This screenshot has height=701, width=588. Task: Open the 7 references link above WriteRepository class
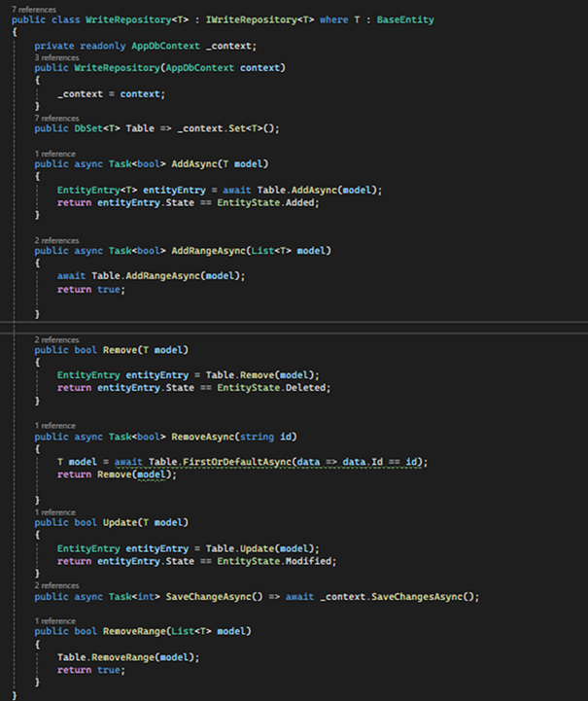(34, 10)
